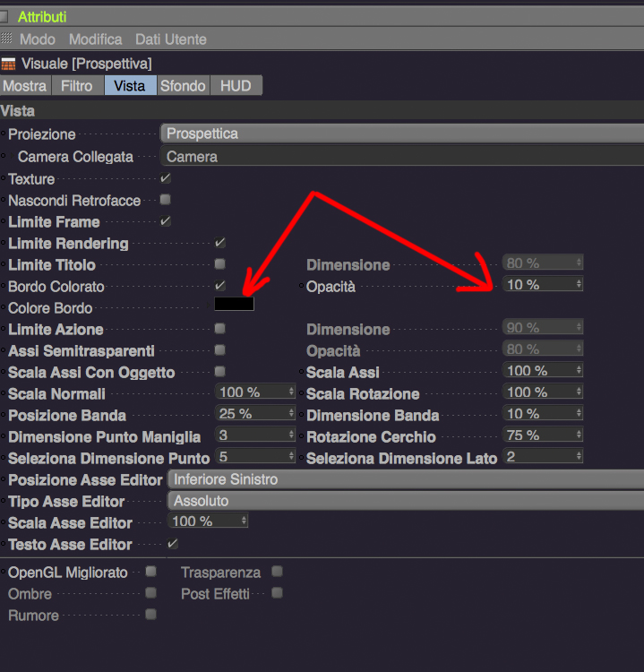Click the stepper arrows on Rotazione Cerchio
The height and width of the screenshot is (672, 644).
(x=579, y=435)
